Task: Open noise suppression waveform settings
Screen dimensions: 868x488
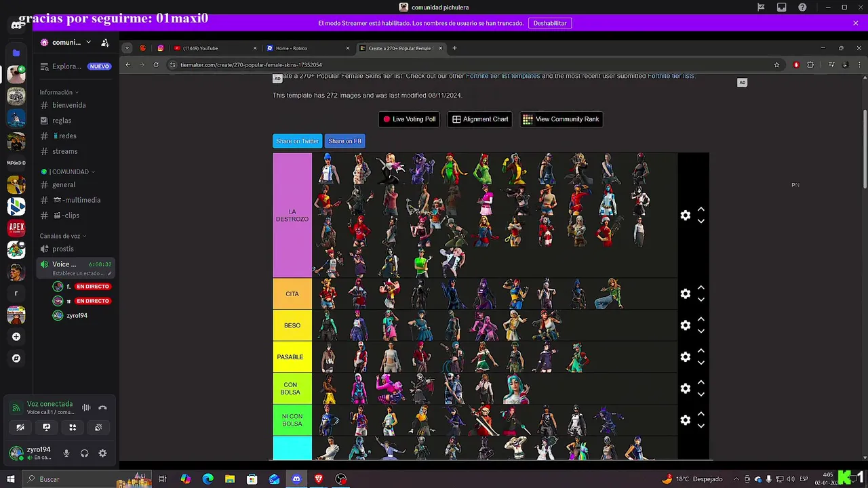Action: click(x=86, y=407)
